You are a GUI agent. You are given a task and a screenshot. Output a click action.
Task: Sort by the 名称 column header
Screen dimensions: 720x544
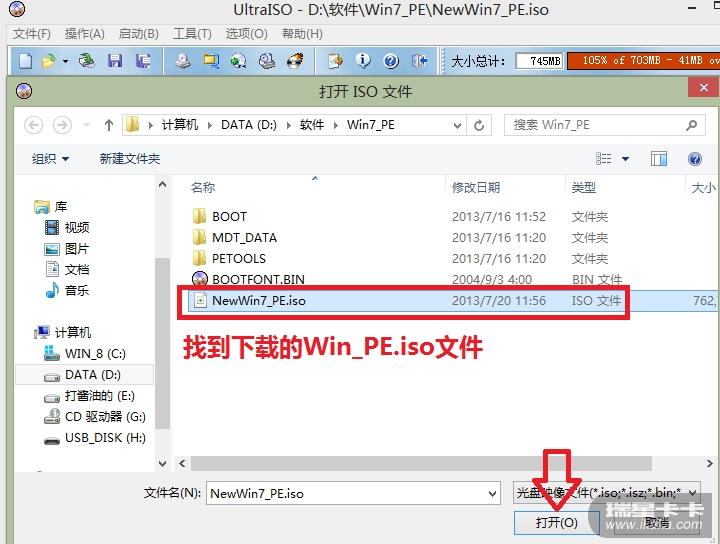[x=202, y=187]
